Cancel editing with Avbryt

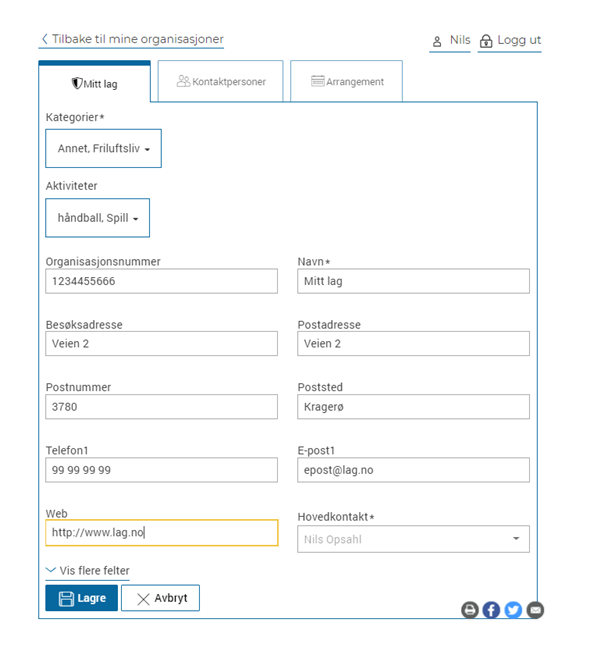click(161, 598)
